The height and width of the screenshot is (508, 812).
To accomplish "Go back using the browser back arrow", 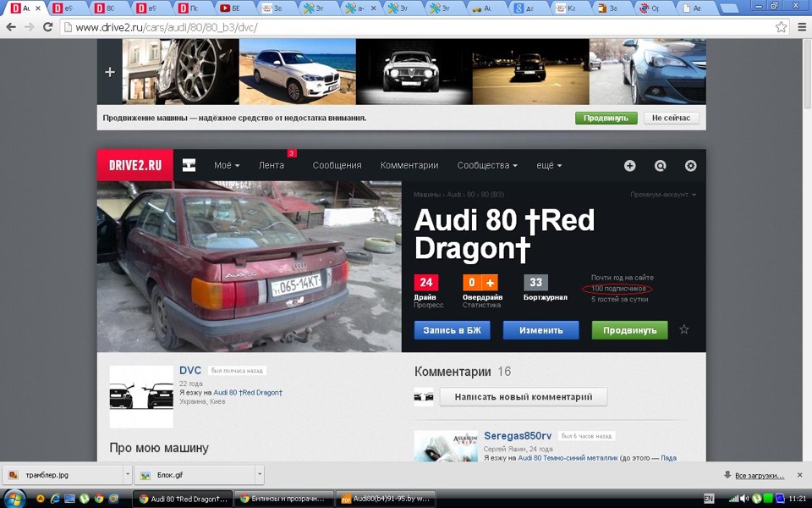I will coord(11,27).
